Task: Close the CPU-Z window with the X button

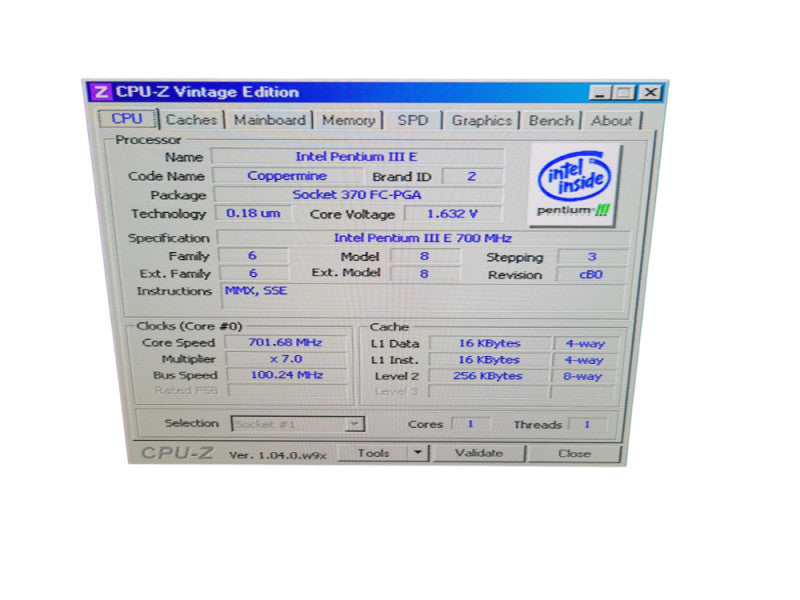Action: [x=650, y=93]
